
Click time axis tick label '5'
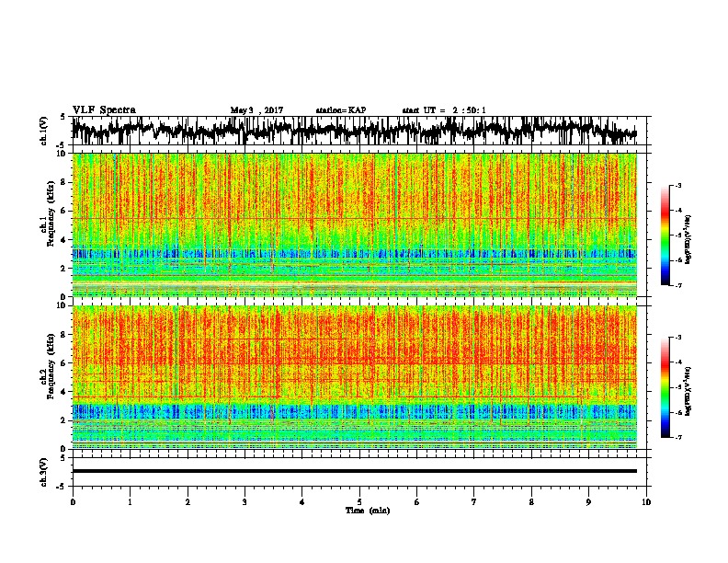pyautogui.click(x=359, y=502)
